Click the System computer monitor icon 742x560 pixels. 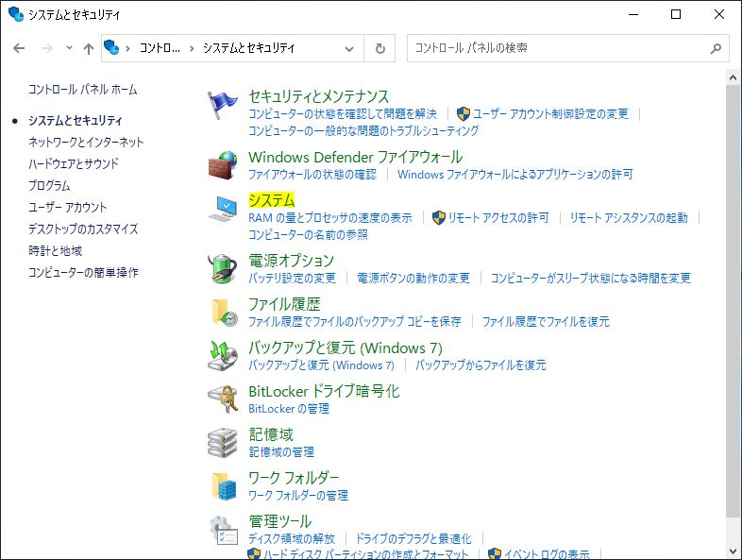coord(223,209)
